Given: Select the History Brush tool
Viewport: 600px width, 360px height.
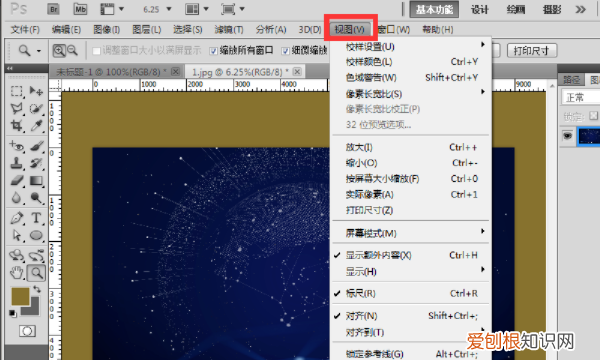Looking at the screenshot, I should pyautogui.click(x=36, y=163).
